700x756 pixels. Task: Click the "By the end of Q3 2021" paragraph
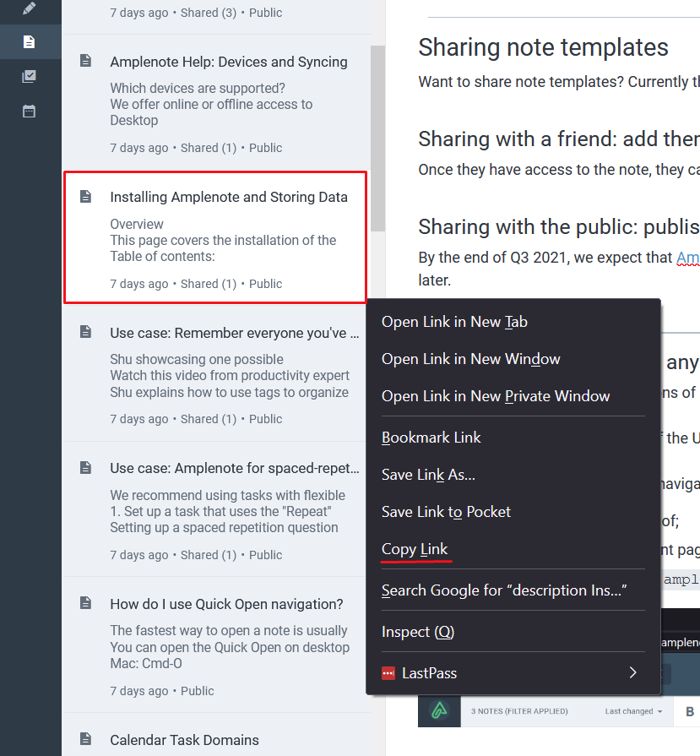coord(559,269)
